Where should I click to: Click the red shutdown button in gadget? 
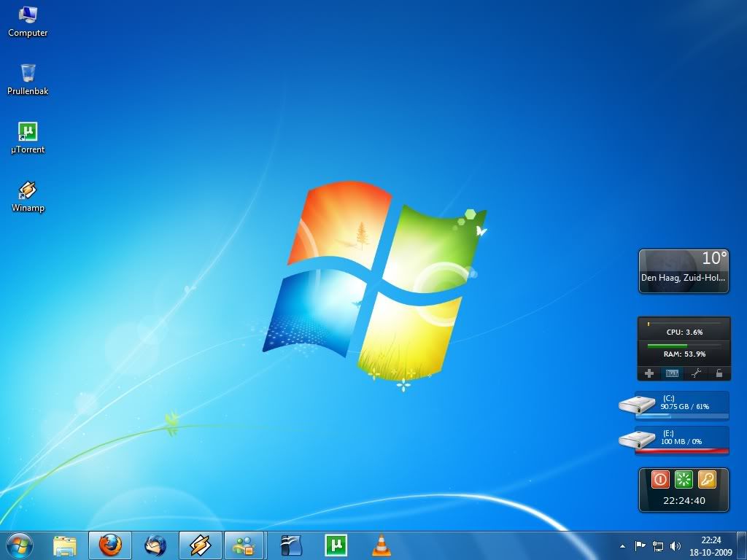coord(660,480)
